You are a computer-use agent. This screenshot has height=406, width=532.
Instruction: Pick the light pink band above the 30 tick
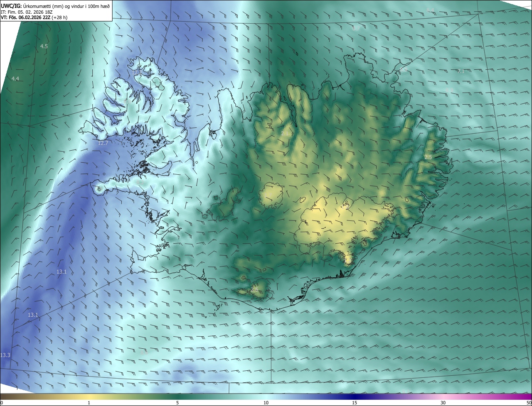[x=443, y=396]
